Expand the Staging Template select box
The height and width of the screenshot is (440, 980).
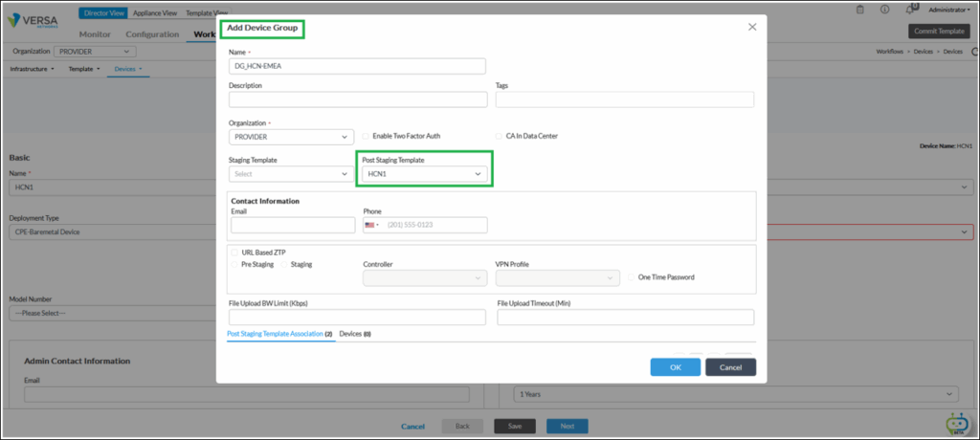[291, 174]
